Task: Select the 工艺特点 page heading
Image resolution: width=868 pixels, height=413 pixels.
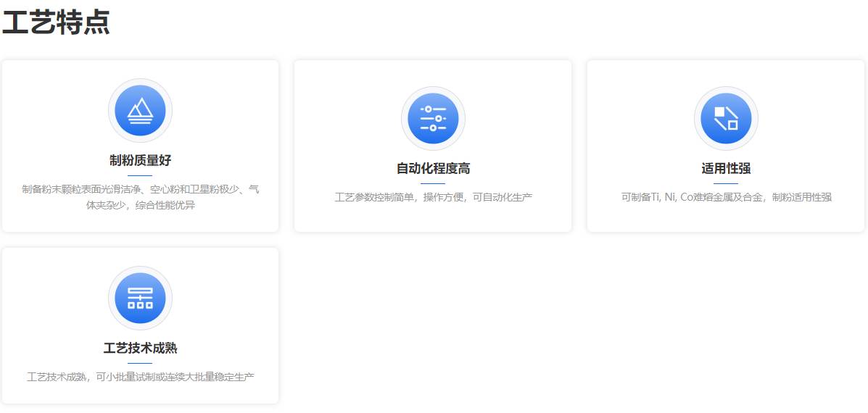Action: pos(56,23)
